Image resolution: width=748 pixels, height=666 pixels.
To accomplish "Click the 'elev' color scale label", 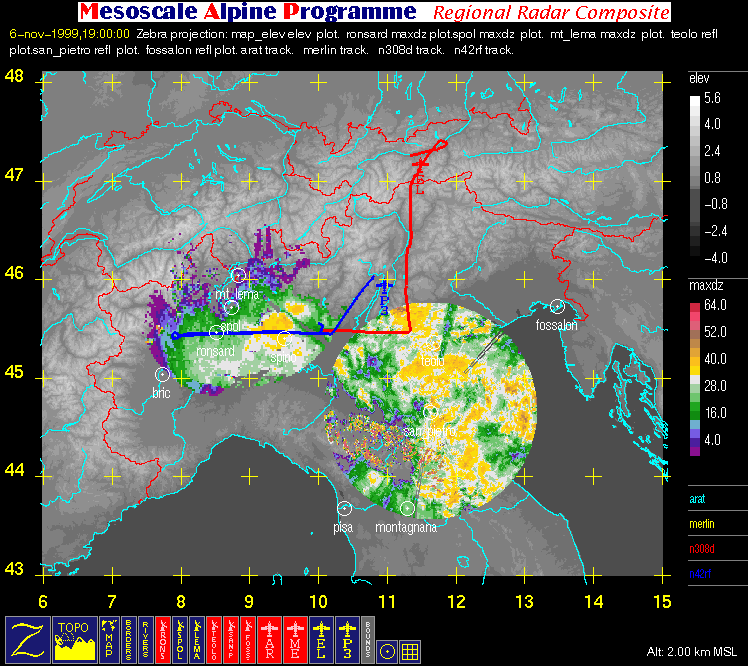I will 699,79.
